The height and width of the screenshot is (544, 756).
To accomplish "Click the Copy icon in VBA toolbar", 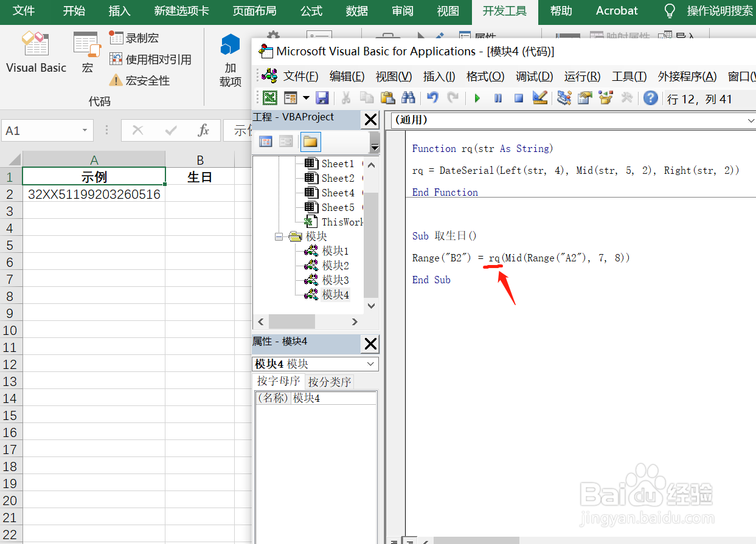I will tap(367, 98).
